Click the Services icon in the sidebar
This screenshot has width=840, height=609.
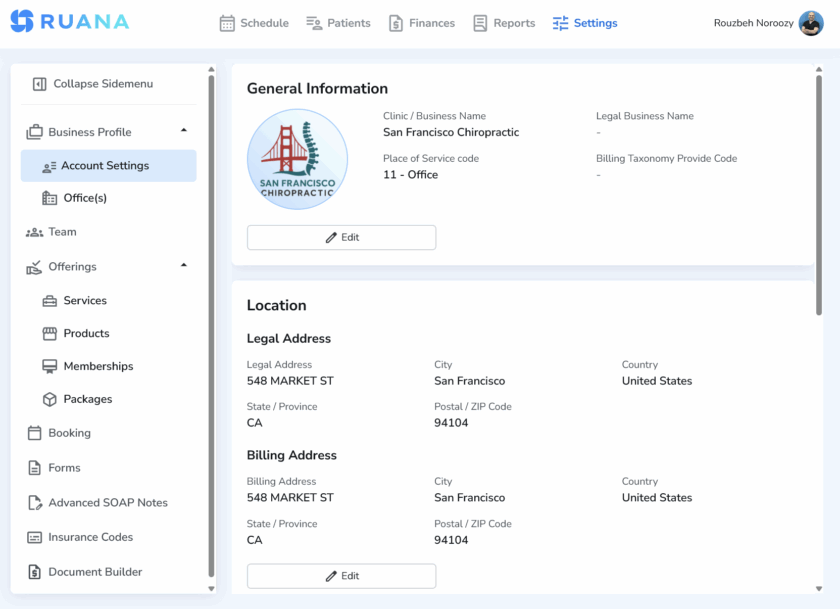[50, 300]
